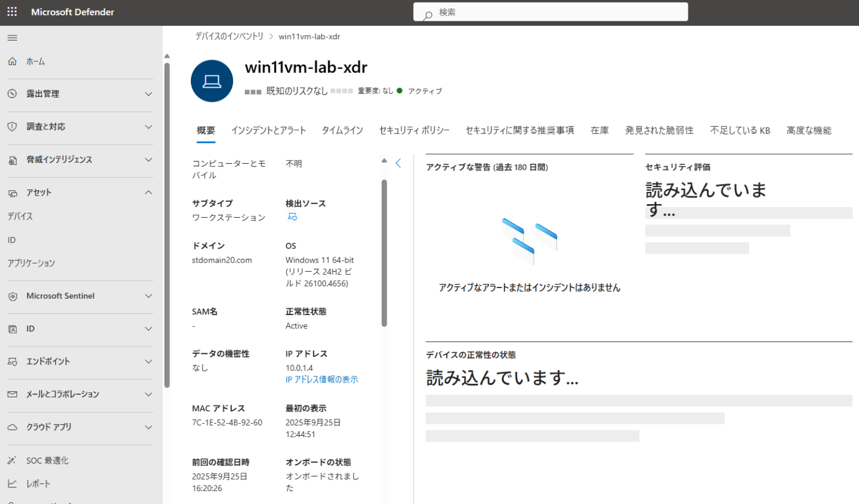Click the Home house icon
The height and width of the screenshot is (504, 859).
click(x=12, y=61)
